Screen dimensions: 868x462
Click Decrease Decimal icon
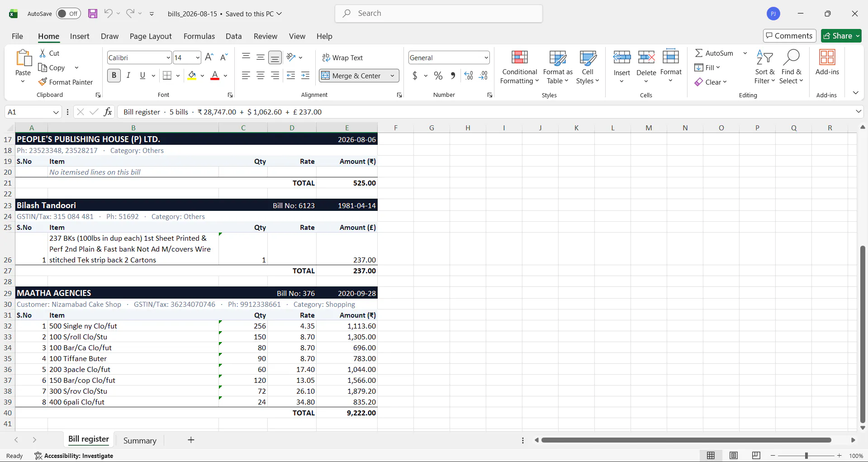(483, 76)
